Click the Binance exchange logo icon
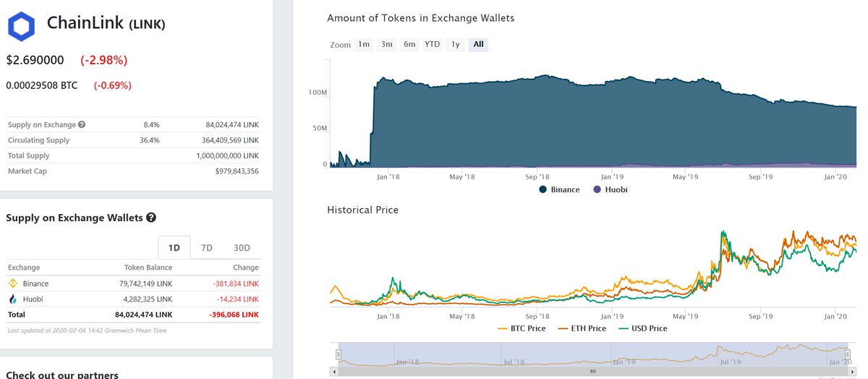 pos(13,284)
